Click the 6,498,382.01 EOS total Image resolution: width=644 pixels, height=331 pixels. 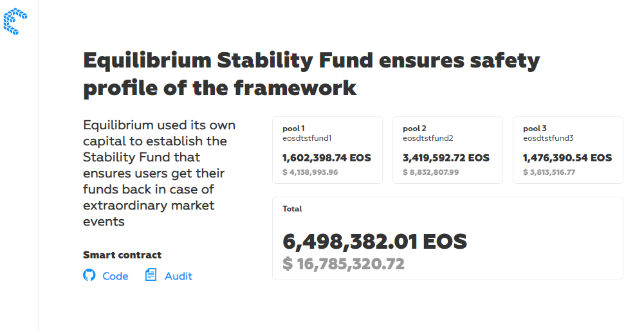pos(374,242)
